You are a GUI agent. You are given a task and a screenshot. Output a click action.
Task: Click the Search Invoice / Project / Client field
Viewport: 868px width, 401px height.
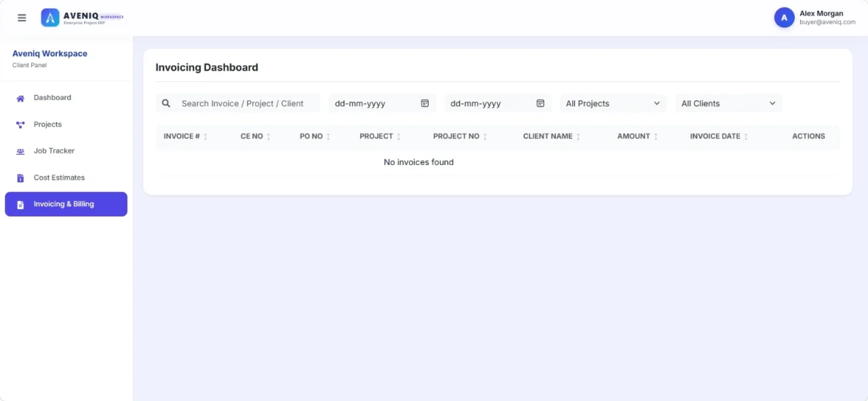point(238,104)
